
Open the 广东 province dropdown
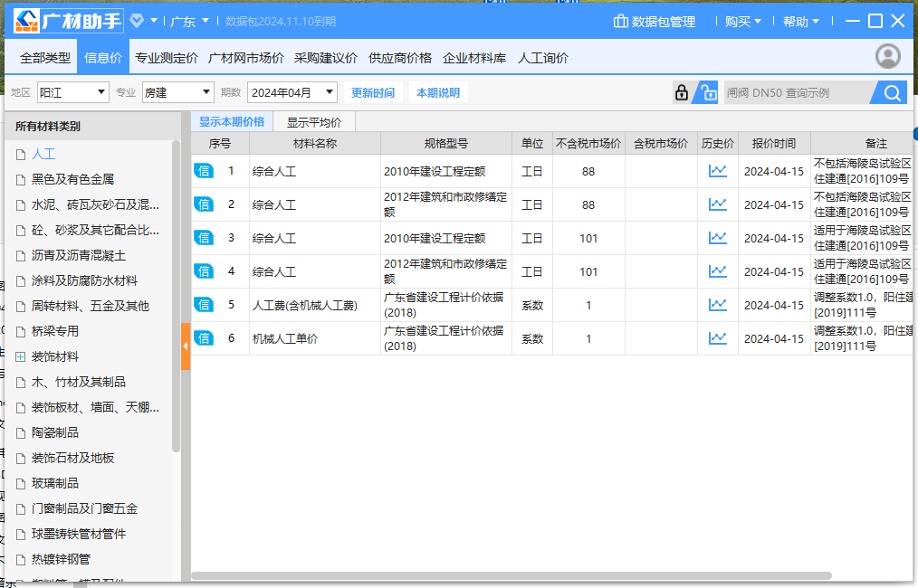(x=189, y=22)
